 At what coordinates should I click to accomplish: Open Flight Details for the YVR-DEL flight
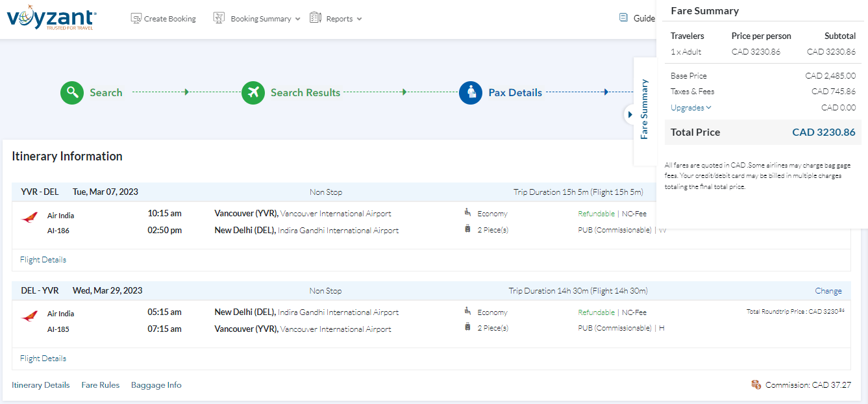pos(43,260)
